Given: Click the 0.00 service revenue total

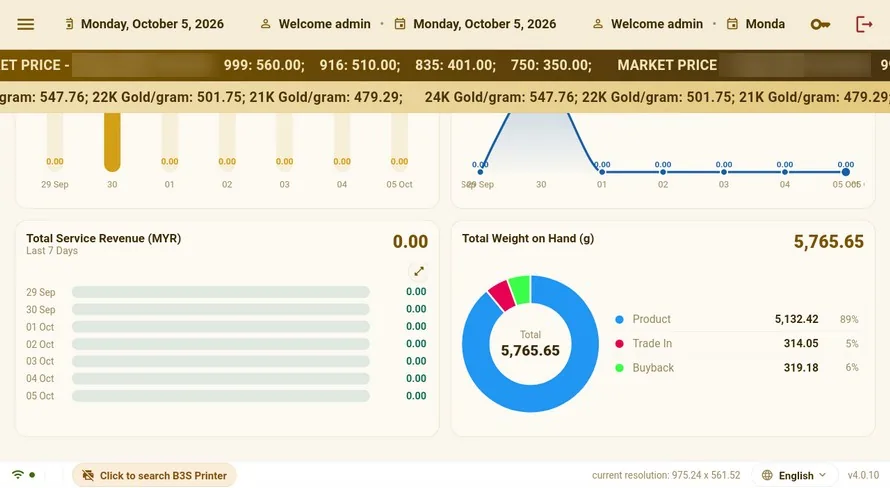Looking at the screenshot, I should (x=410, y=242).
